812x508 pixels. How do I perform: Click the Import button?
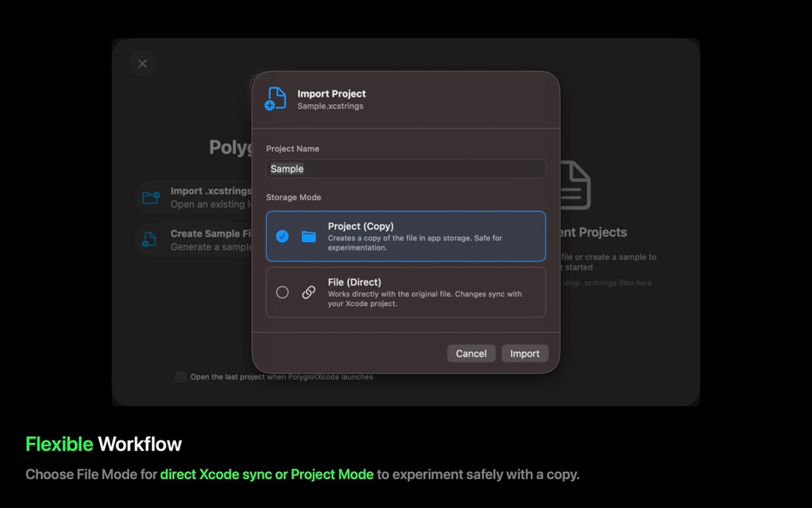coord(525,353)
